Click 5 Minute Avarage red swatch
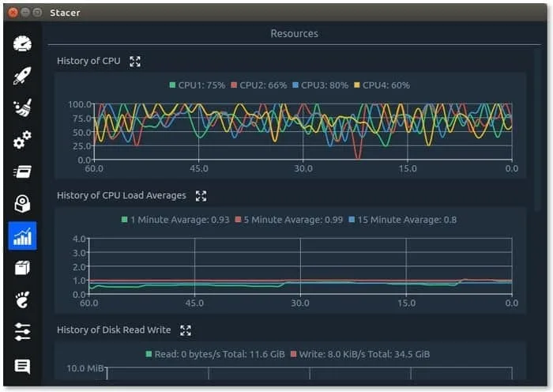 (x=238, y=220)
